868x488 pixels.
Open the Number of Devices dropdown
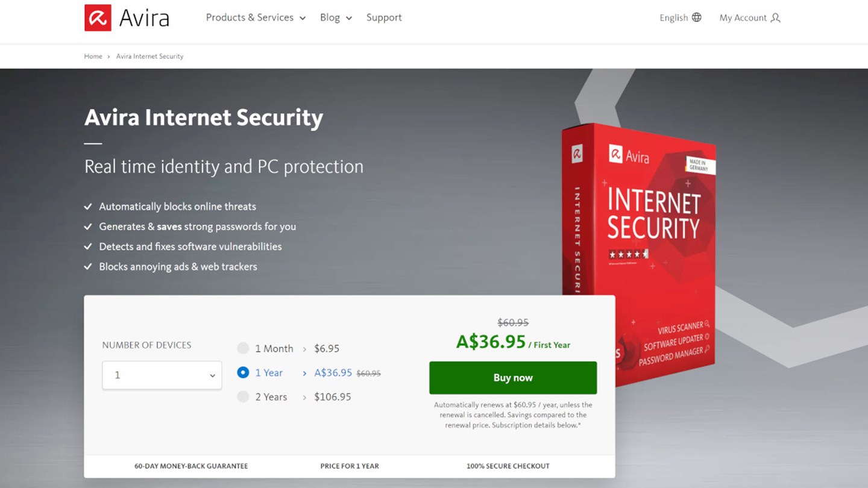coord(162,375)
